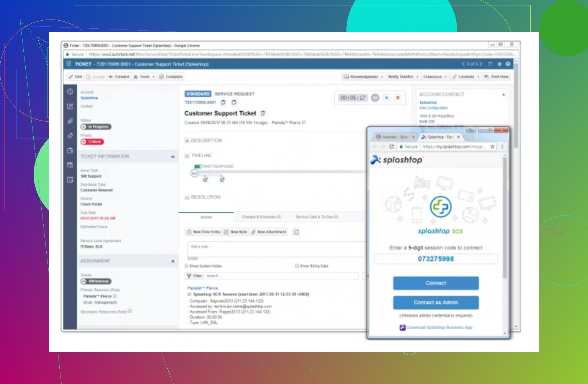Click the red X stopwatch cancel icon
Image resolution: width=588 pixels, height=384 pixels.
coord(398,98)
